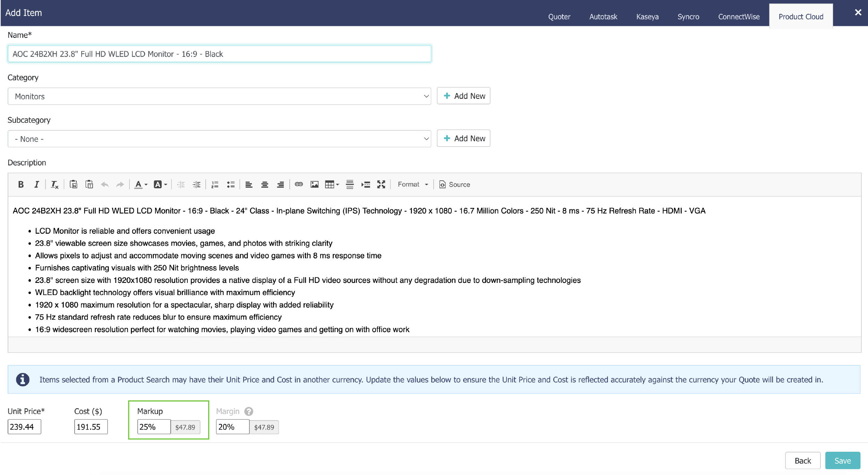
Task: Center the description text
Action: (265, 184)
